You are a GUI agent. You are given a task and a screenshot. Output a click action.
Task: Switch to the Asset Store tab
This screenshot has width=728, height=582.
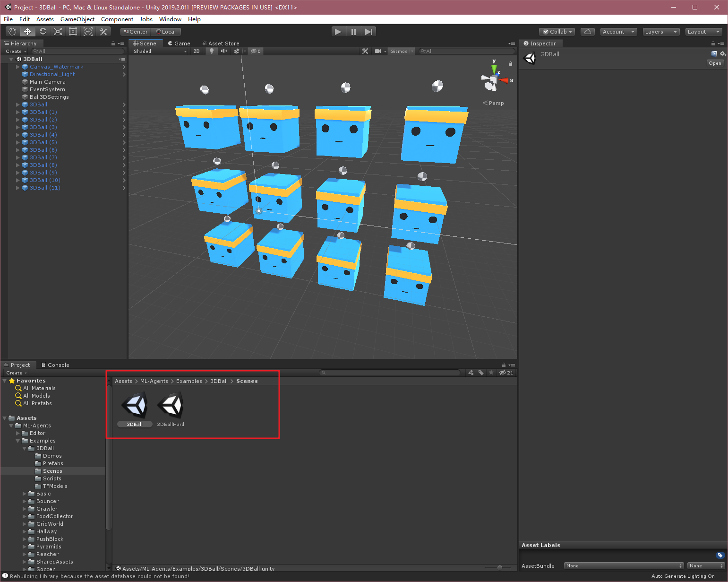(x=221, y=43)
